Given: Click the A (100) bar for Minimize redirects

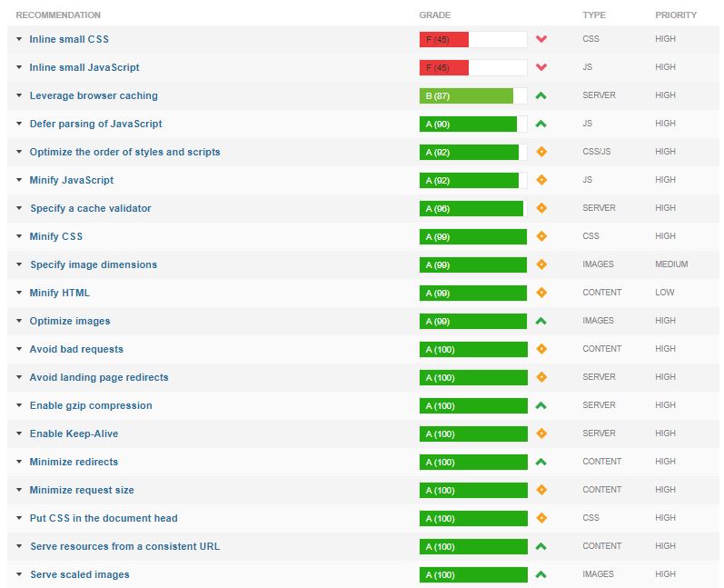Looking at the screenshot, I should click(x=473, y=462).
